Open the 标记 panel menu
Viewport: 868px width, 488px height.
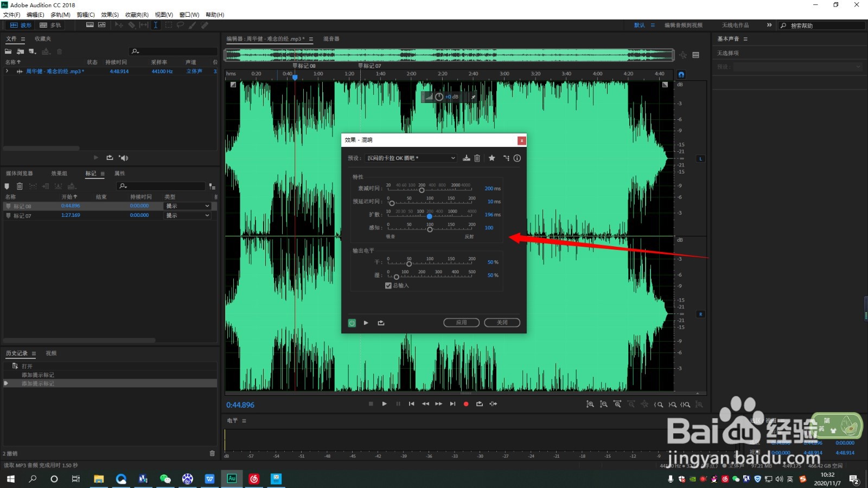click(103, 174)
